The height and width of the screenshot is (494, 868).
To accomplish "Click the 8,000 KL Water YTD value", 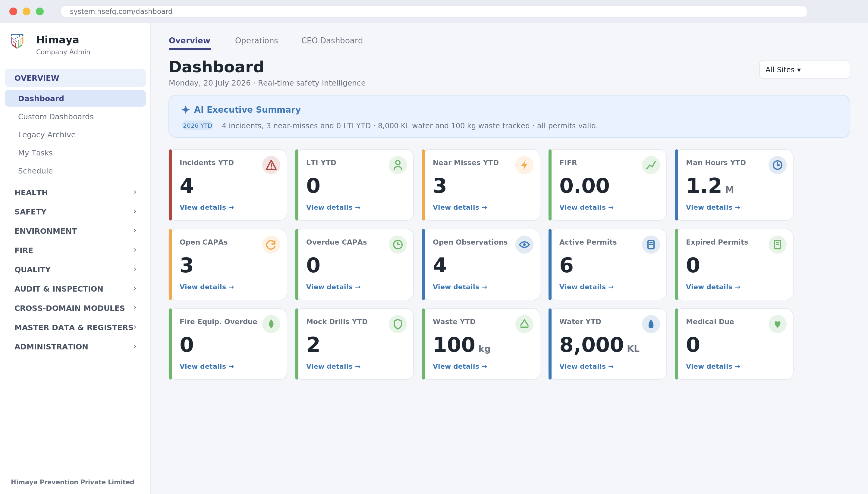I will [x=599, y=345].
